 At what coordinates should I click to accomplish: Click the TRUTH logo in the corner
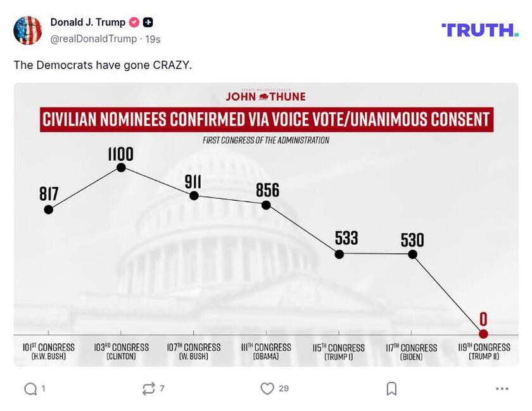point(480,28)
